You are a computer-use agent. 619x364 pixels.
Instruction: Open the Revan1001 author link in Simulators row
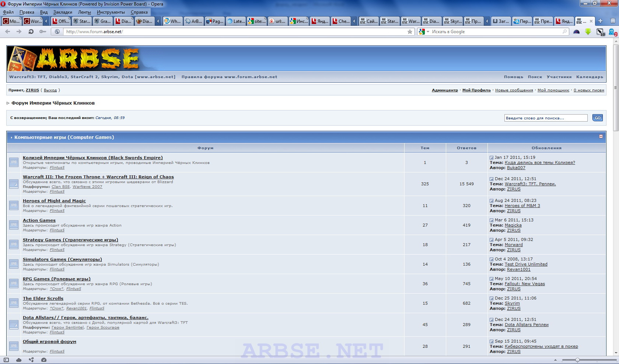click(x=518, y=270)
